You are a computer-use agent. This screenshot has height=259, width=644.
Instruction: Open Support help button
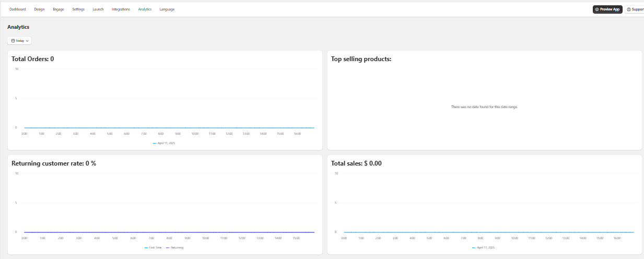pyautogui.click(x=635, y=9)
